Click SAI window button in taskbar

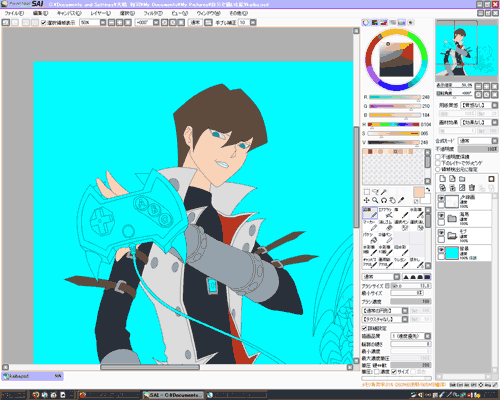pos(172,395)
